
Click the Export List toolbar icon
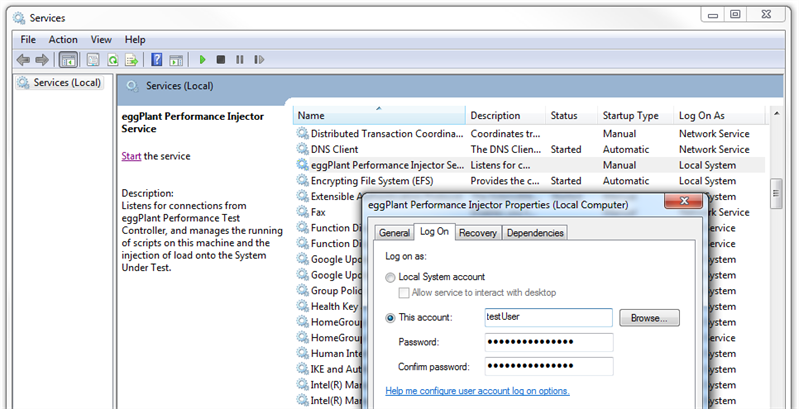pyautogui.click(x=132, y=60)
